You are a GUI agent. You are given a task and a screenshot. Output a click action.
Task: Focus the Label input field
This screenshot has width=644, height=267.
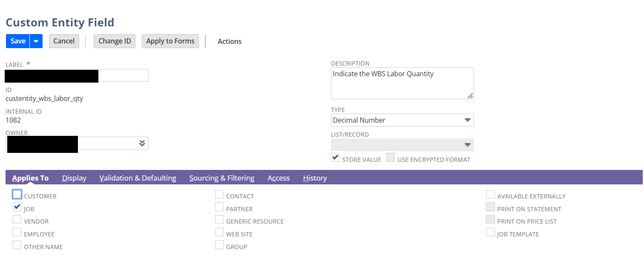pos(77,75)
